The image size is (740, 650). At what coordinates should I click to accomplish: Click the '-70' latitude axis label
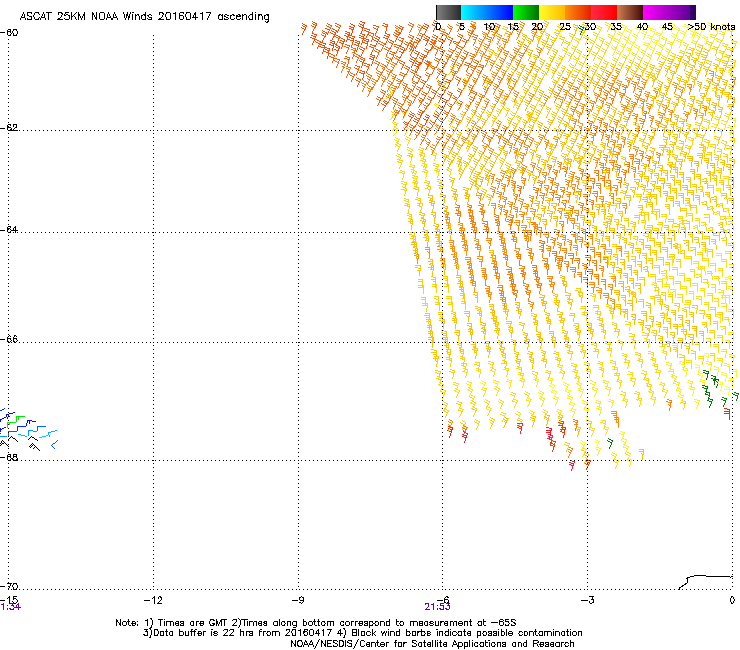click(x=9, y=587)
